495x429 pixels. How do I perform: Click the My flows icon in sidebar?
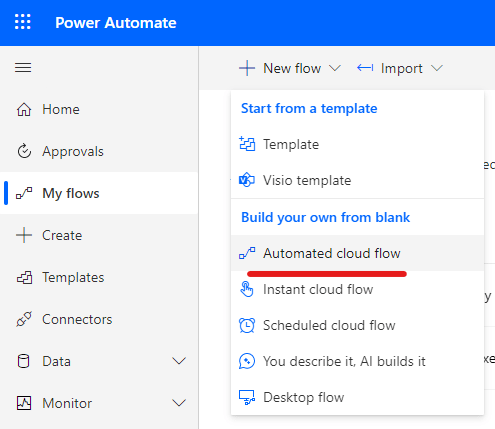tap(24, 193)
